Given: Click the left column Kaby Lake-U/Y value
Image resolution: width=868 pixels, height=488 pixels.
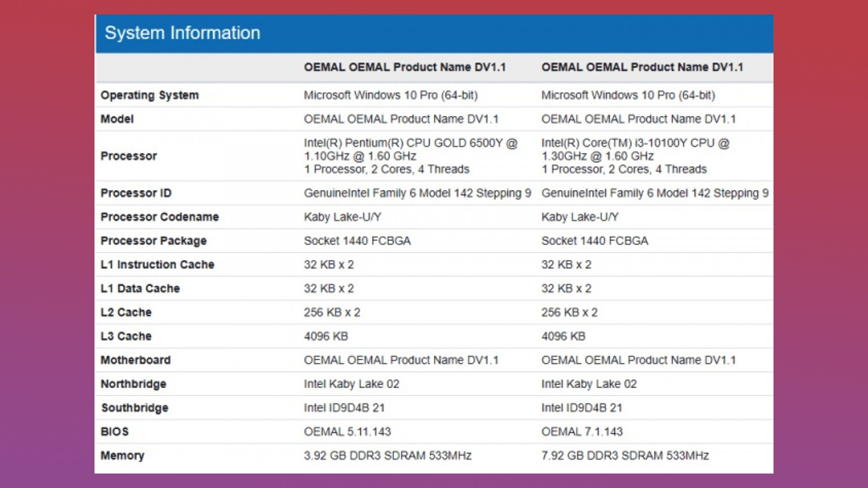Looking at the screenshot, I should 342,217.
